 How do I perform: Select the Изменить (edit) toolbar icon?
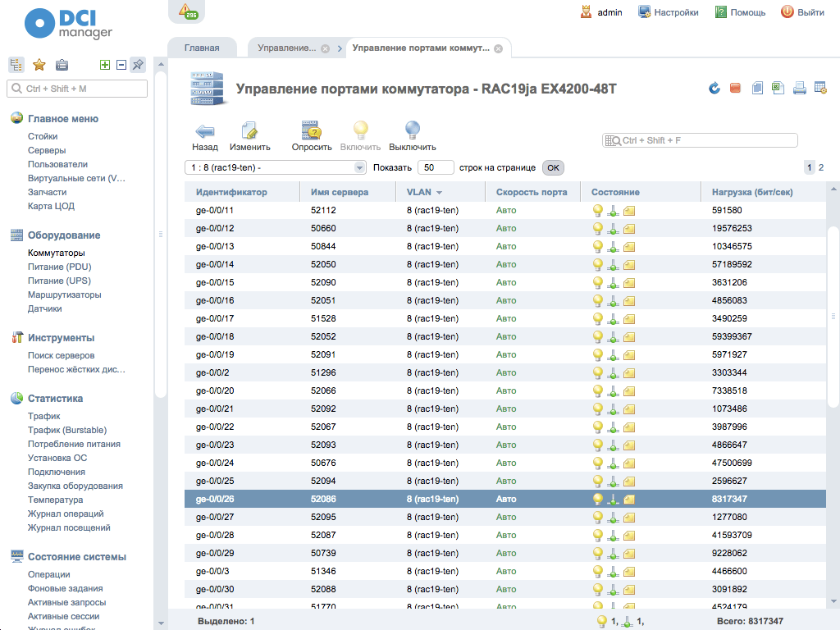click(x=251, y=133)
